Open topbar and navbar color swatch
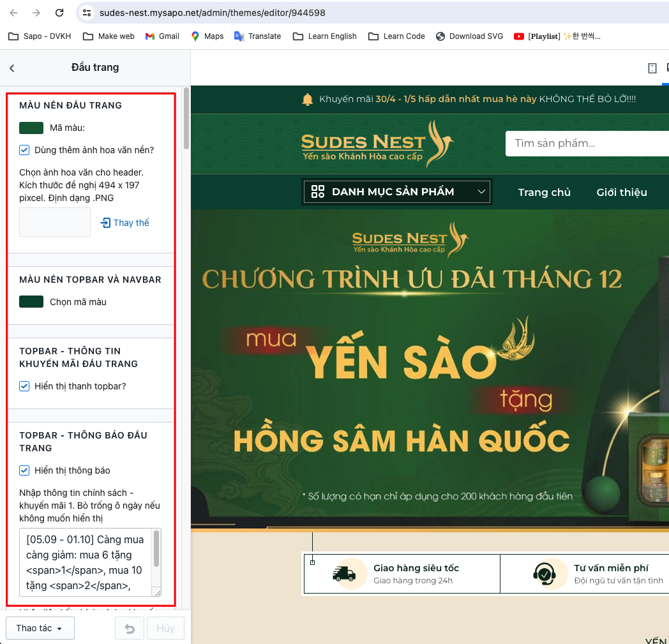The width and height of the screenshot is (669, 644). pos(31,302)
